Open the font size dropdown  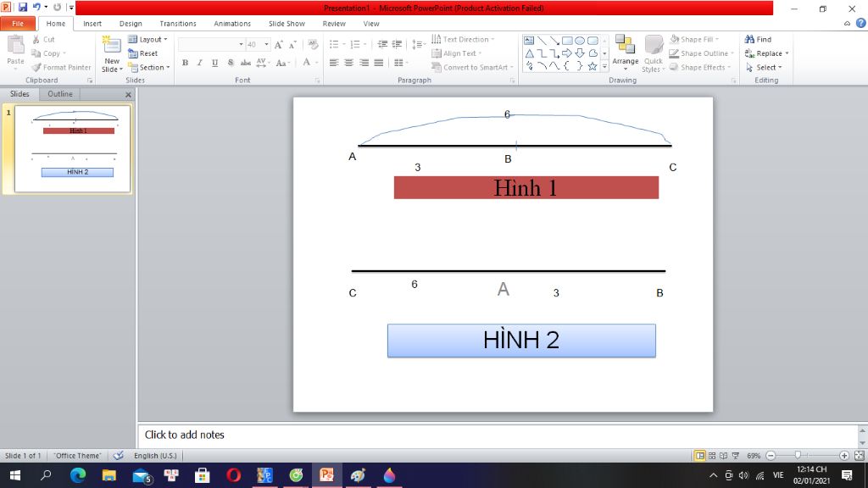(x=266, y=44)
